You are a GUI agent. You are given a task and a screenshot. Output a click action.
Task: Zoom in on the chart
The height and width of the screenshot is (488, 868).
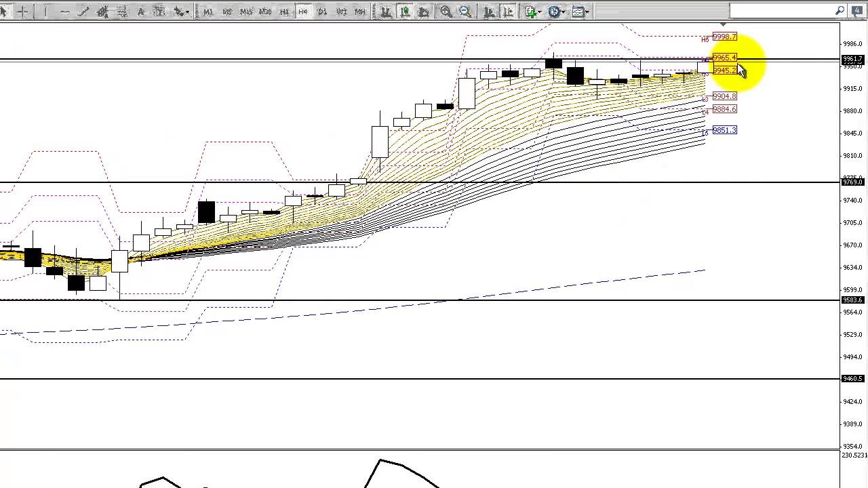pos(446,12)
